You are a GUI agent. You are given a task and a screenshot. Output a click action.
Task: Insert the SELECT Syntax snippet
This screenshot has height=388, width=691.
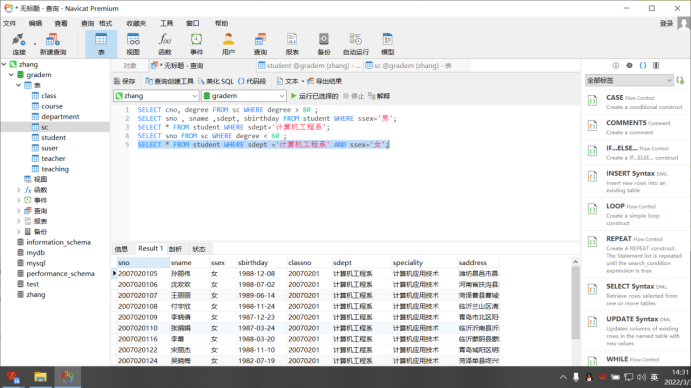pyautogui.click(x=636, y=295)
